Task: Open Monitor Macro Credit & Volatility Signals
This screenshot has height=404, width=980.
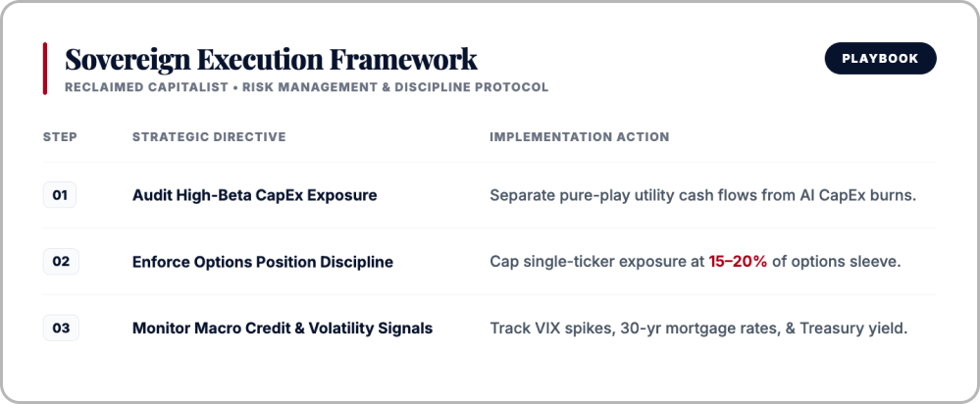Action: click(x=283, y=328)
